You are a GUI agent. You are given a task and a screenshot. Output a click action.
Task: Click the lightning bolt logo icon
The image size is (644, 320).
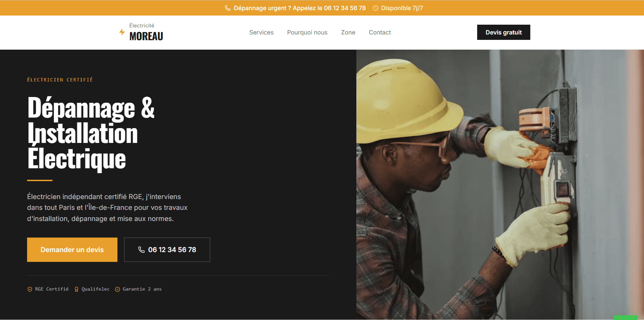122,32
